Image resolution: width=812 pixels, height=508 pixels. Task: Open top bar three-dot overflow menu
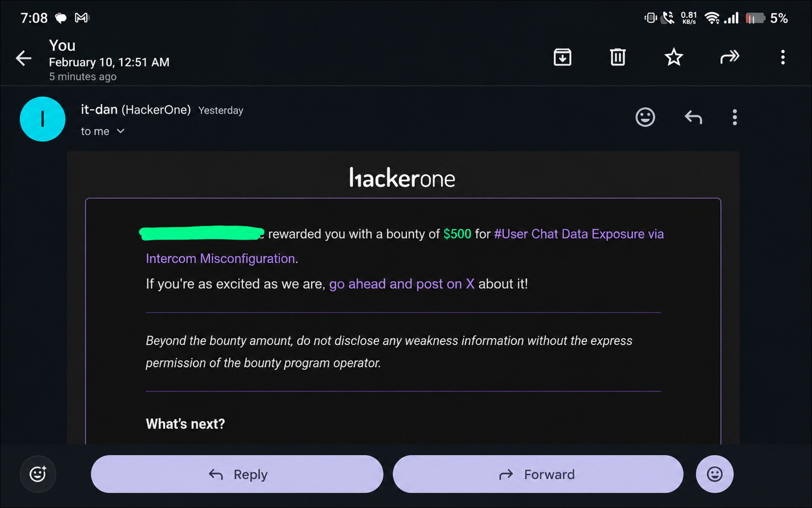click(783, 57)
